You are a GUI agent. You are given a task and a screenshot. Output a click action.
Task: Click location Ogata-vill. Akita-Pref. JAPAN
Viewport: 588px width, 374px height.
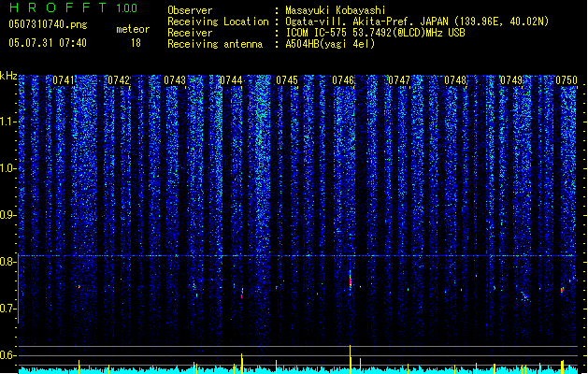[x=366, y=22]
